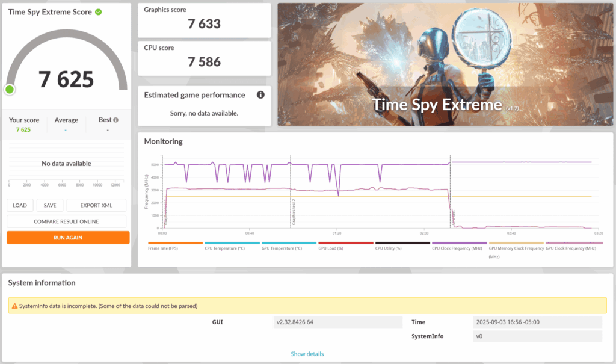This screenshot has width=616, height=364.
Task: Select the Your score tab
Action: pos(24,120)
